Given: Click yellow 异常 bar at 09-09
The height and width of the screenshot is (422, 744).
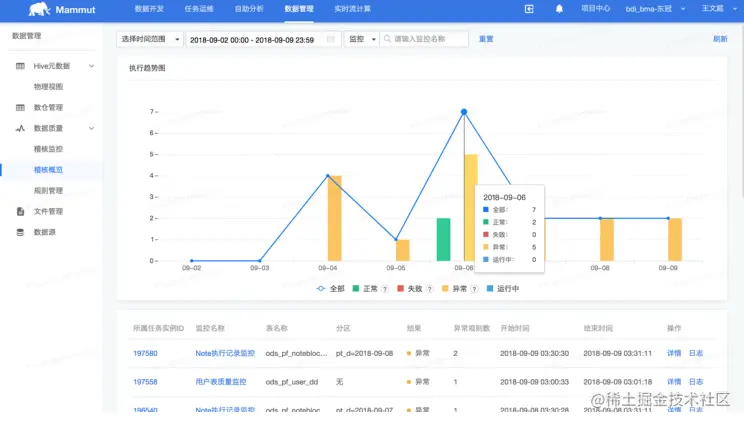Looking at the screenshot, I should [675, 240].
